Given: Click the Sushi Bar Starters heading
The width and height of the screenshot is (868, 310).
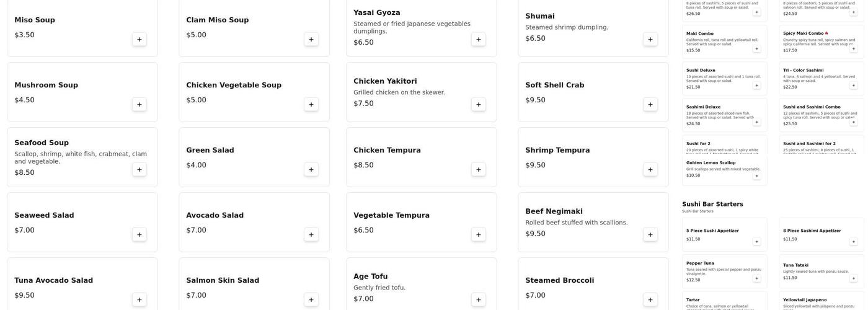Looking at the screenshot, I should [712, 204].
